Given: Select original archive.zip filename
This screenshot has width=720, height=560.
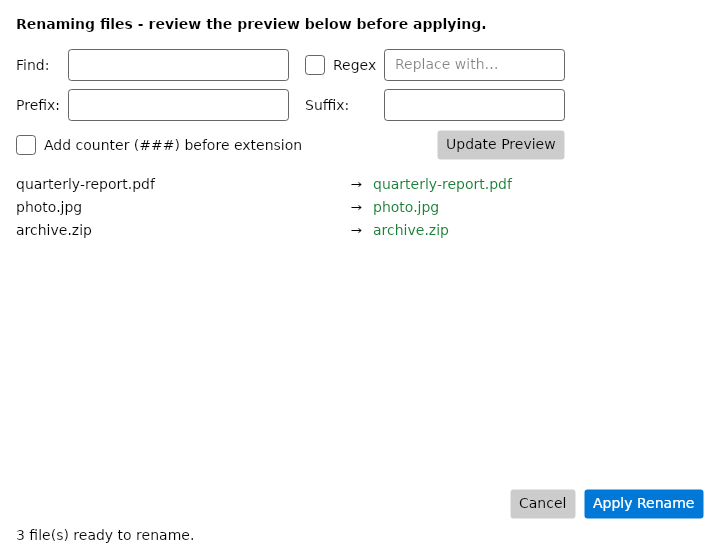Looking at the screenshot, I should tap(54, 230).
